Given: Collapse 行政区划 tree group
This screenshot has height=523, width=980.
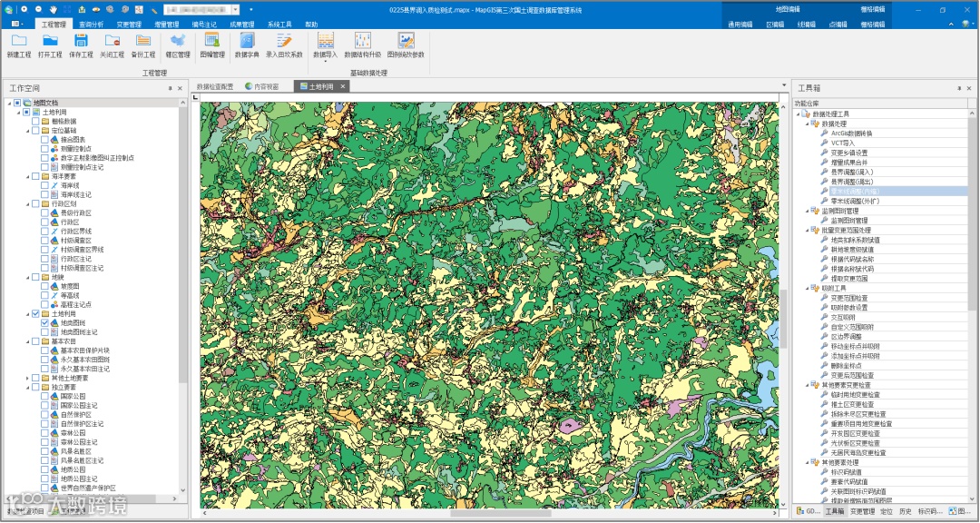Looking at the screenshot, I should 27,204.
